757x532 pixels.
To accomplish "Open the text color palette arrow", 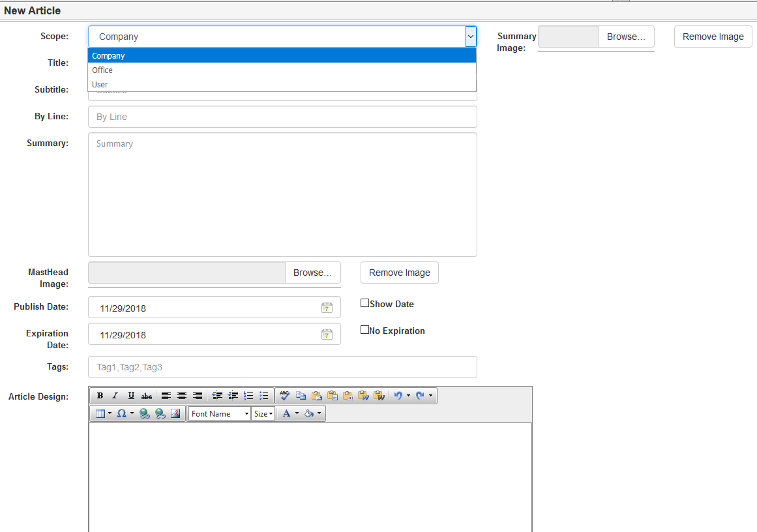I will (297, 414).
